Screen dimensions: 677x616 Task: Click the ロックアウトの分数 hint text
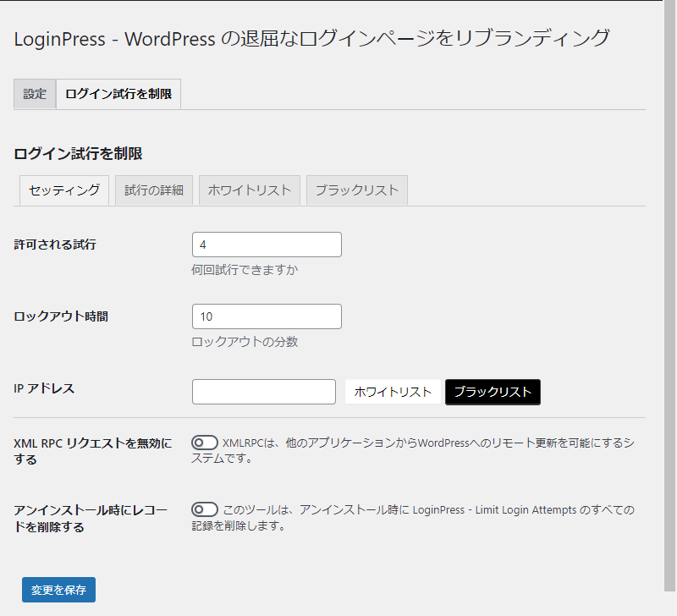[x=245, y=342]
